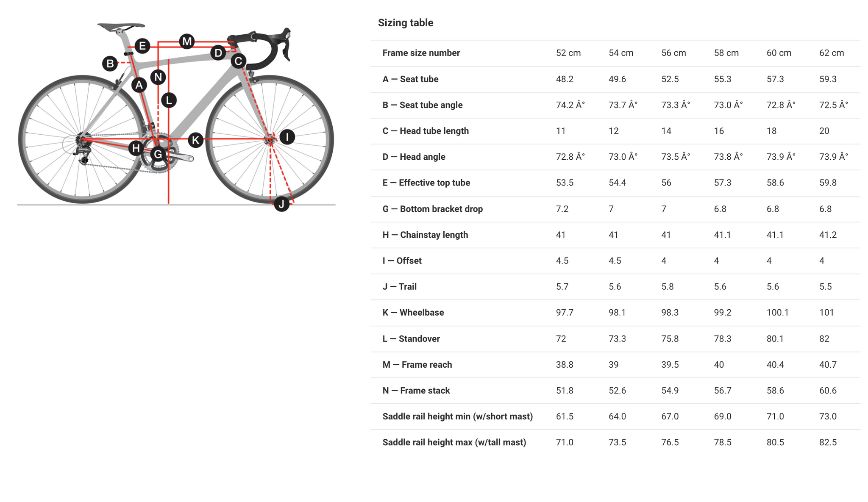The height and width of the screenshot is (502, 868).
Task: Select the 62 cm frame size header
Action: [x=832, y=53]
